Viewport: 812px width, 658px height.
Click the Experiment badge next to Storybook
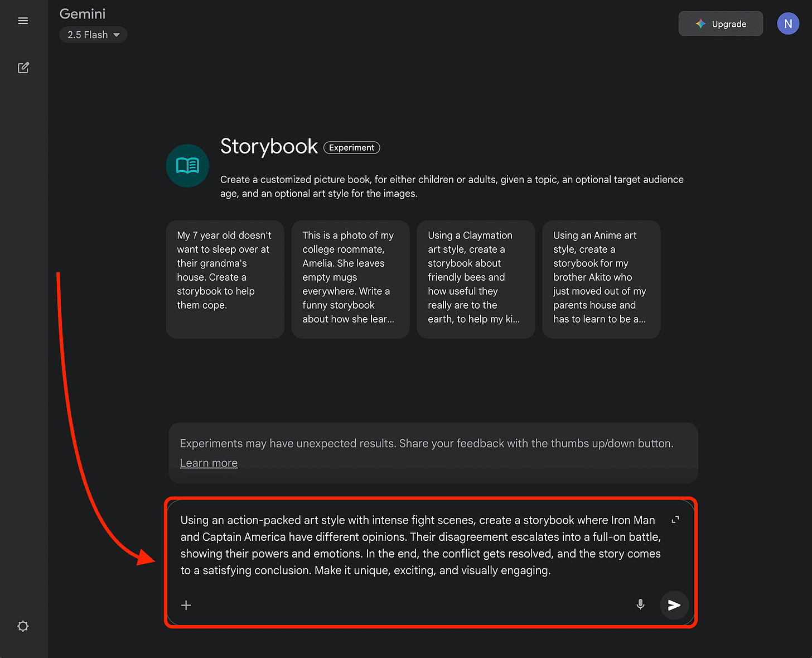coord(352,148)
